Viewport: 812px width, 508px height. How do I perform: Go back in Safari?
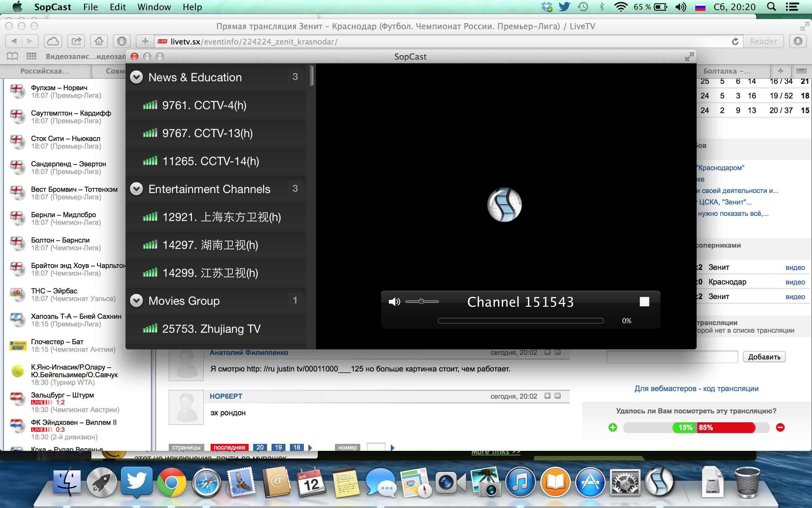pos(14,41)
